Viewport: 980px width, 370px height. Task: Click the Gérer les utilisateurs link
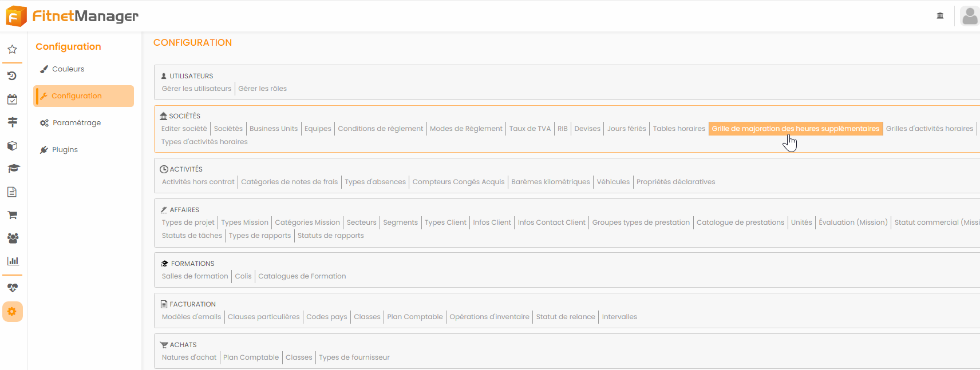[196, 89]
